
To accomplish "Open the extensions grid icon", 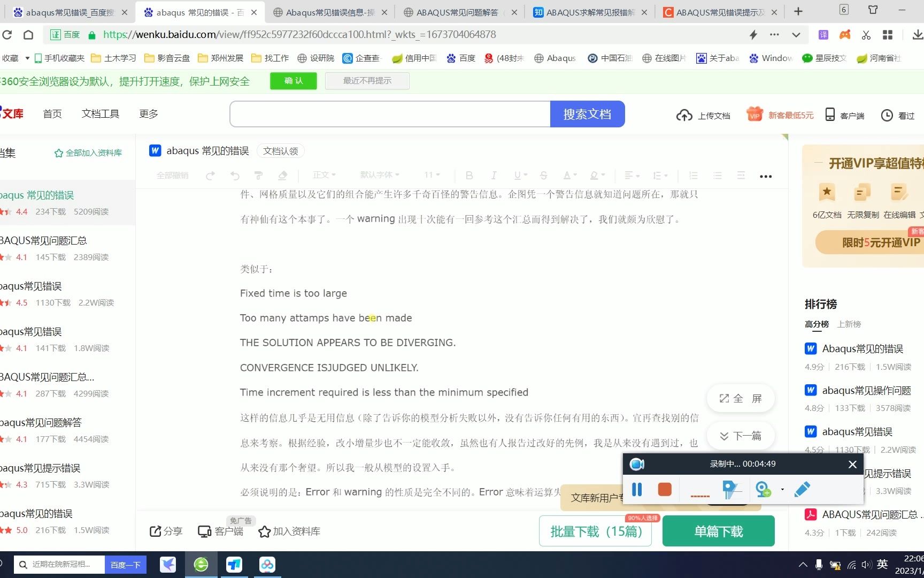I will pos(888,35).
